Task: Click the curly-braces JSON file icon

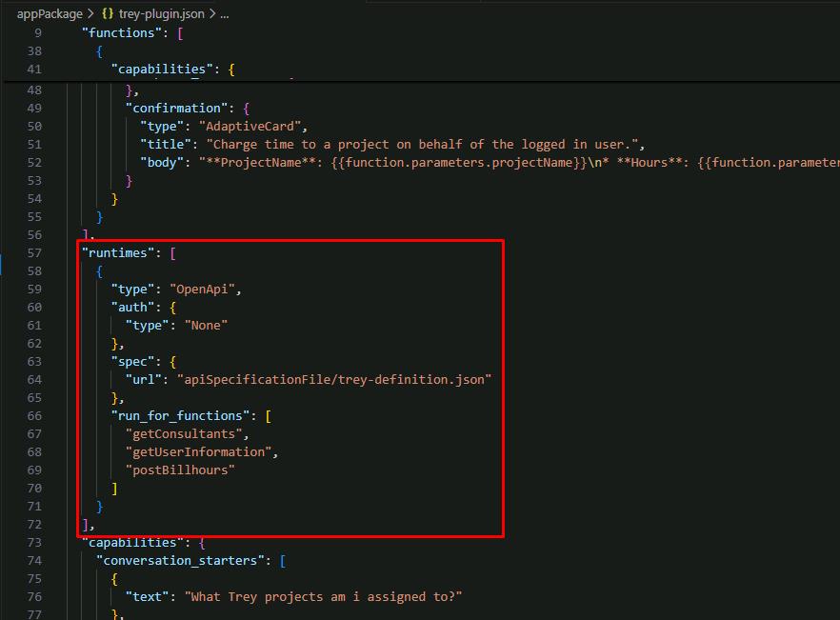Action: tap(107, 14)
